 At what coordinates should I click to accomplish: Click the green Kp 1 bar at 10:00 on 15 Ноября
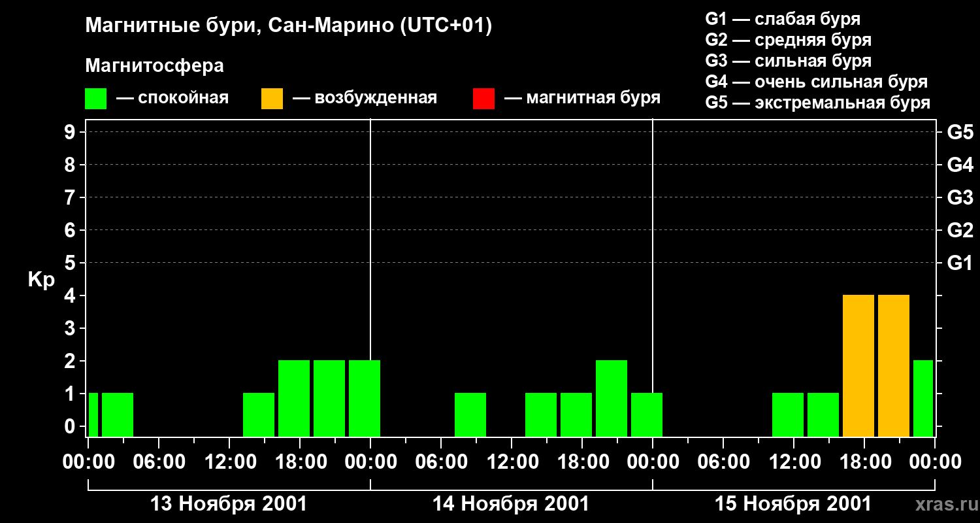coord(788,414)
